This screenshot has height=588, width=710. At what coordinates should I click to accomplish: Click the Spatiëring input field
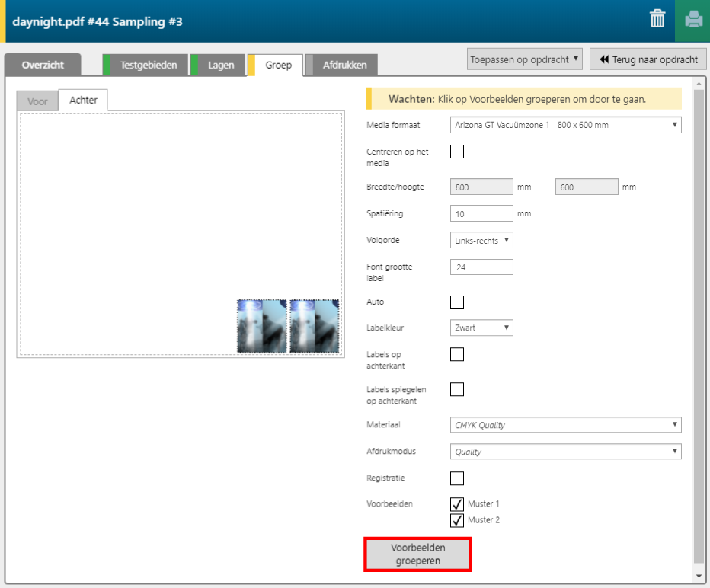pos(481,214)
